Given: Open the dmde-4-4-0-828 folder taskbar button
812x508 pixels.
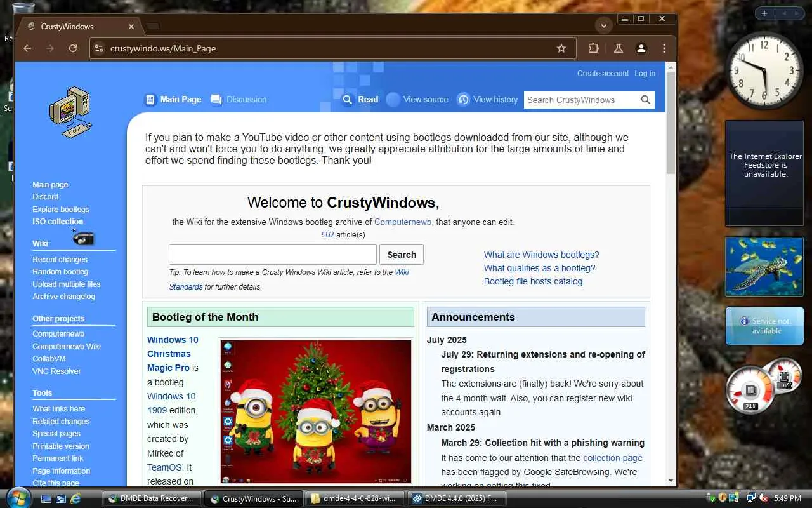Looking at the screenshot, I should tap(355, 499).
